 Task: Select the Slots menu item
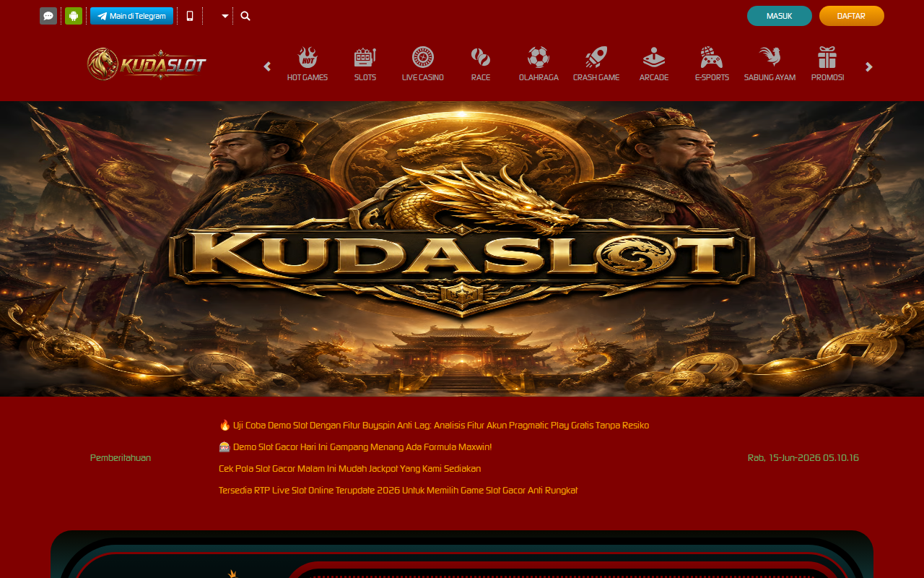pos(365,64)
